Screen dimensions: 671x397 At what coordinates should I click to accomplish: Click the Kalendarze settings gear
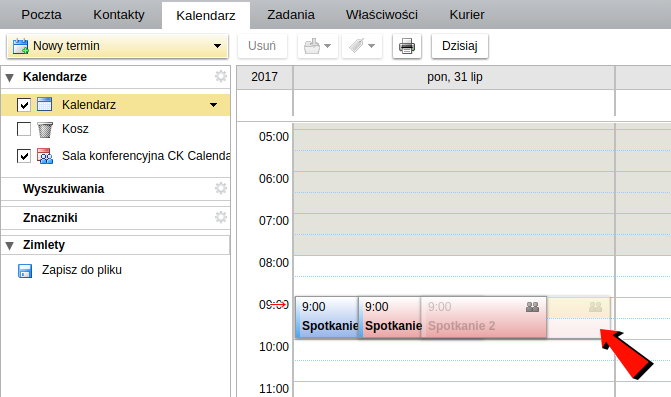221,77
